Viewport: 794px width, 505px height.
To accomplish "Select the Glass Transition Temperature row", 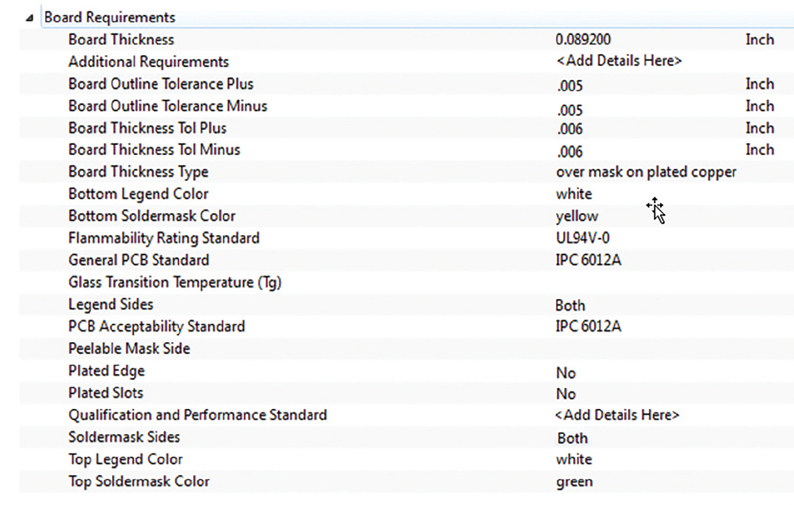I will (406, 282).
